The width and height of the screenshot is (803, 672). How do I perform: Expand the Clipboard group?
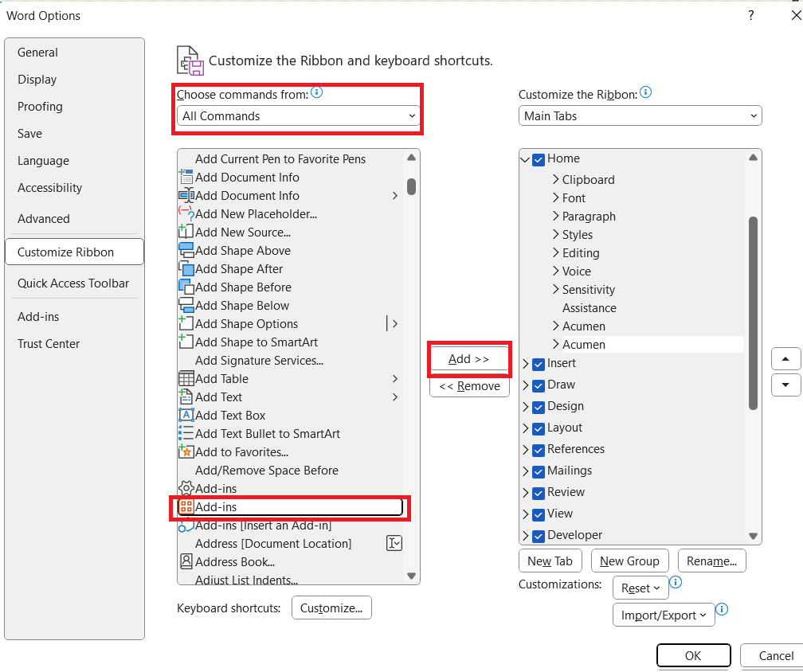click(x=555, y=180)
